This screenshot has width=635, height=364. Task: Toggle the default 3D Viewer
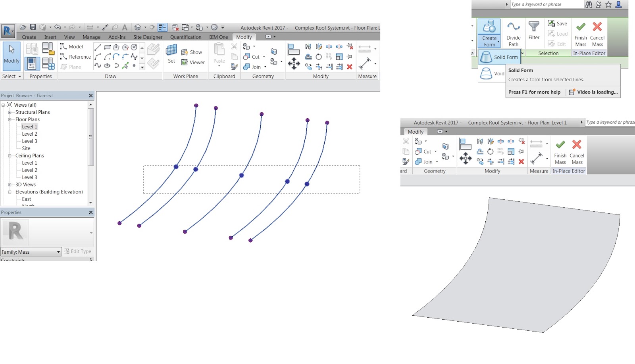[x=194, y=62]
